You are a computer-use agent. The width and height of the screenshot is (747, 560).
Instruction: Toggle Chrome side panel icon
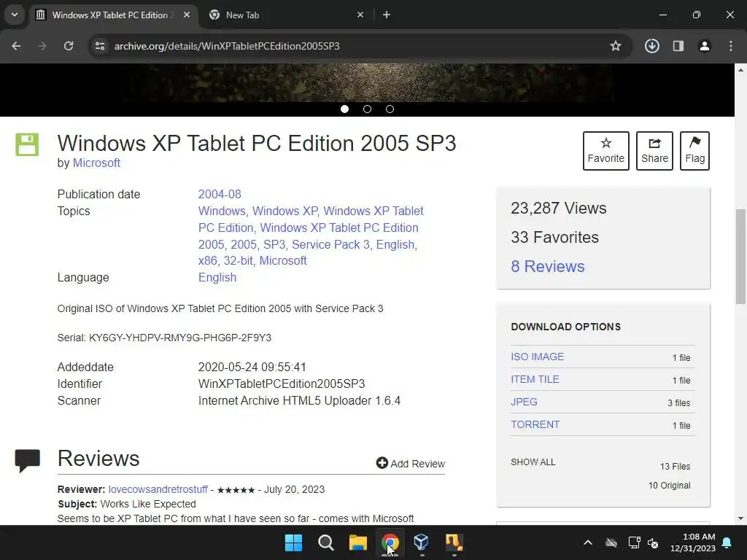pyautogui.click(x=678, y=46)
